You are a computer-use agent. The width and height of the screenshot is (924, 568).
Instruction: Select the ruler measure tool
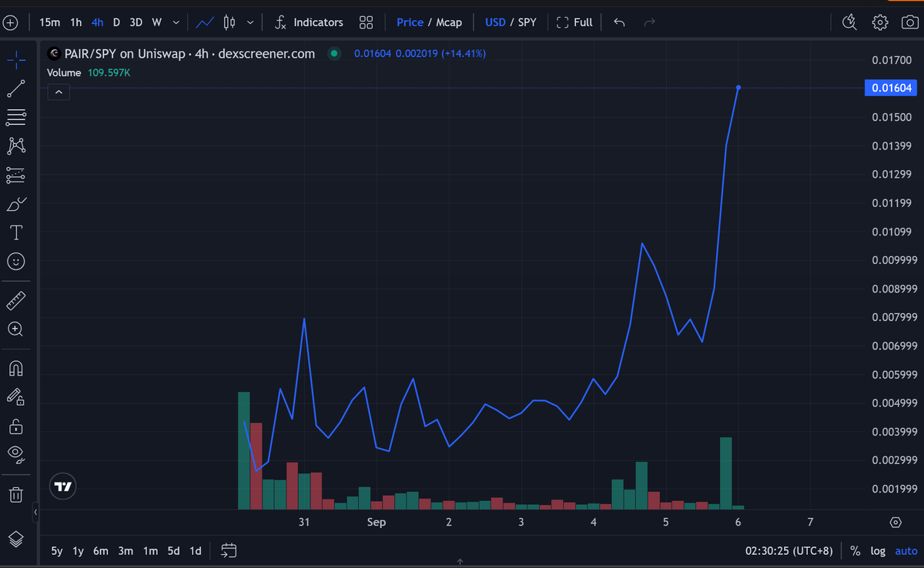pyautogui.click(x=15, y=300)
